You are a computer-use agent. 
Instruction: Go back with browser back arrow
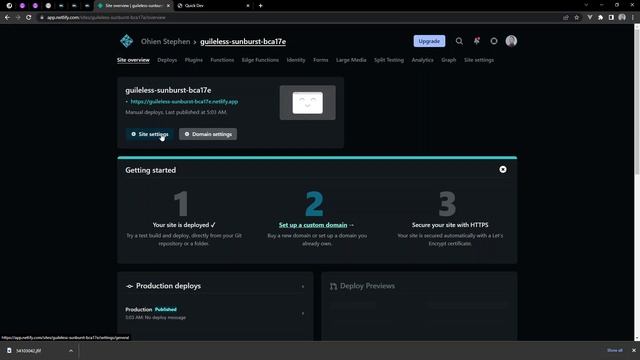click(x=7, y=18)
